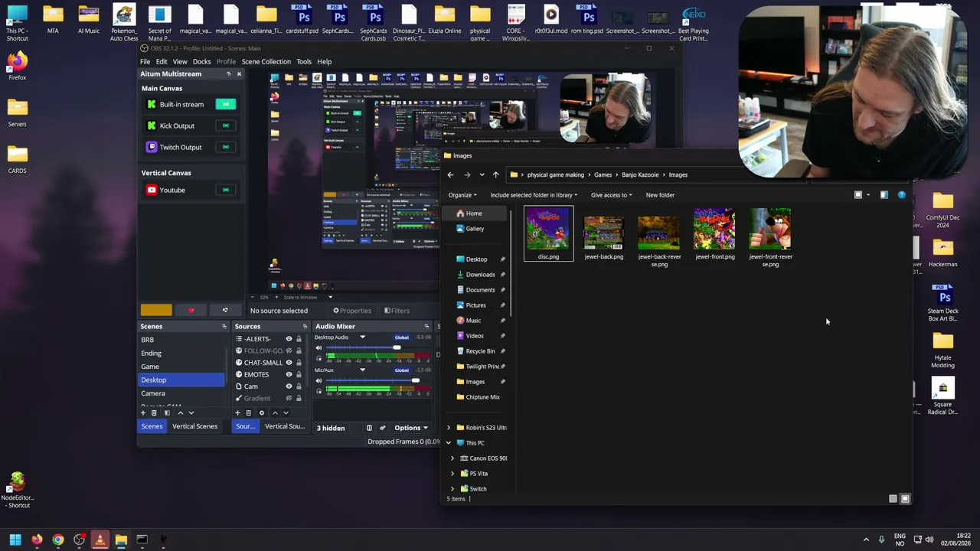Open source Properties button
The height and width of the screenshot is (551, 980).
pyautogui.click(x=352, y=311)
